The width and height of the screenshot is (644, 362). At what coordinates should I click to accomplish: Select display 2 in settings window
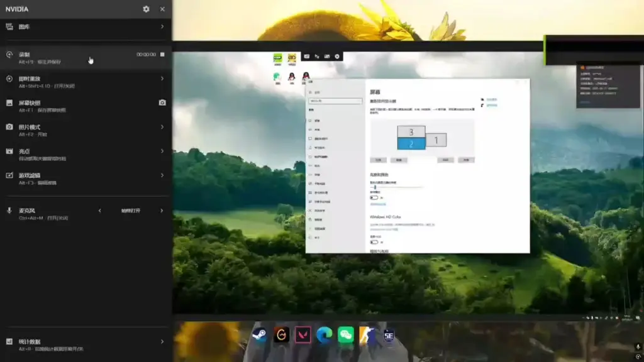point(411,144)
